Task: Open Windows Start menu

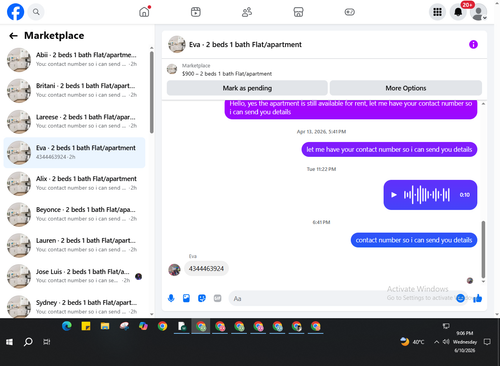Action: click(9, 342)
